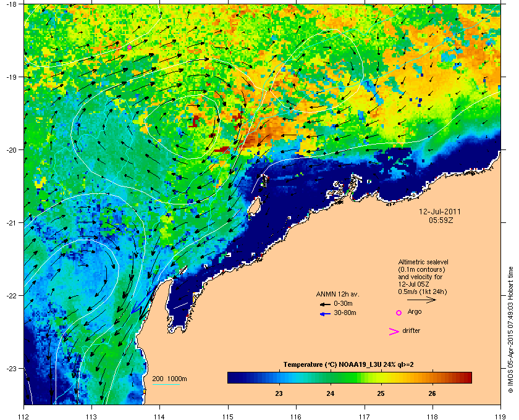
Task: Click longitude axis label 116
Action: pyautogui.click(x=296, y=417)
